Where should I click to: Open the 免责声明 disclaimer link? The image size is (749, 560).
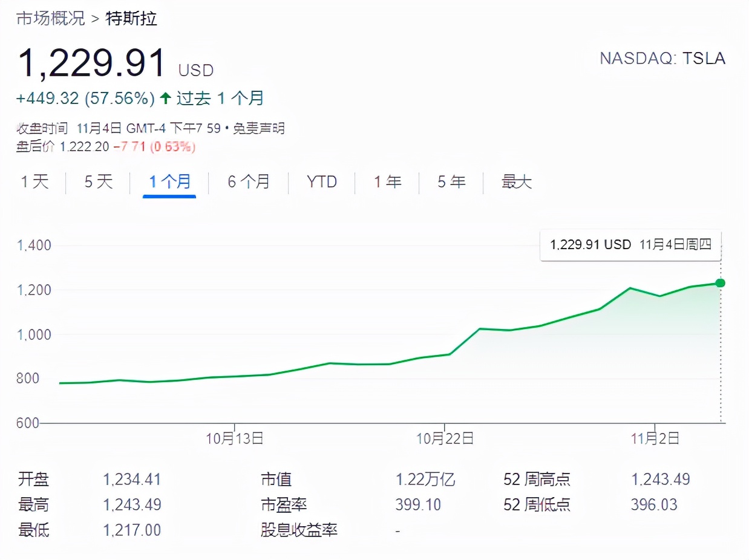[x=258, y=128]
